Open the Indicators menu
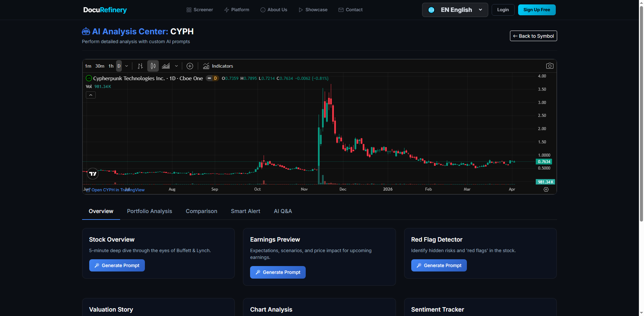 218,66
